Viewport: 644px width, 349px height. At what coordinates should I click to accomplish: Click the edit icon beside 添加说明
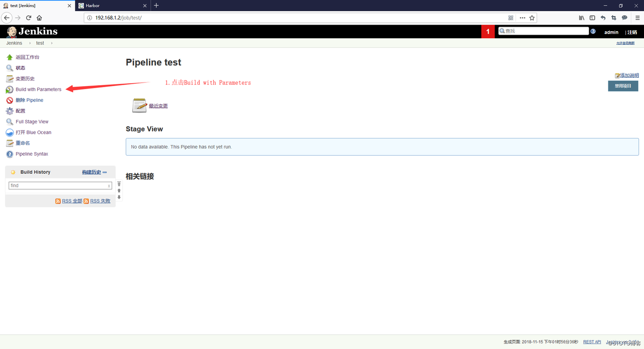tap(618, 76)
